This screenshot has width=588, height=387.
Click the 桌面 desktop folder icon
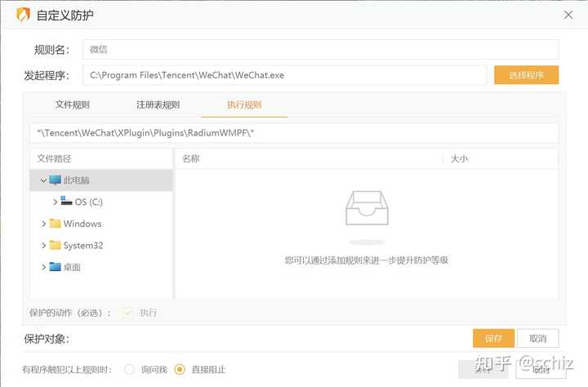tap(56, 267)
